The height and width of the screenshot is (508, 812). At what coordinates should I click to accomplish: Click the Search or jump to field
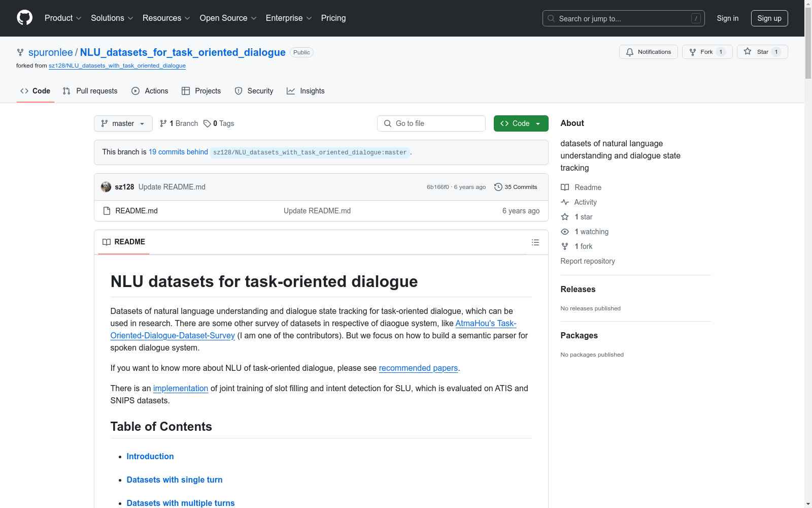pos(624,18)
